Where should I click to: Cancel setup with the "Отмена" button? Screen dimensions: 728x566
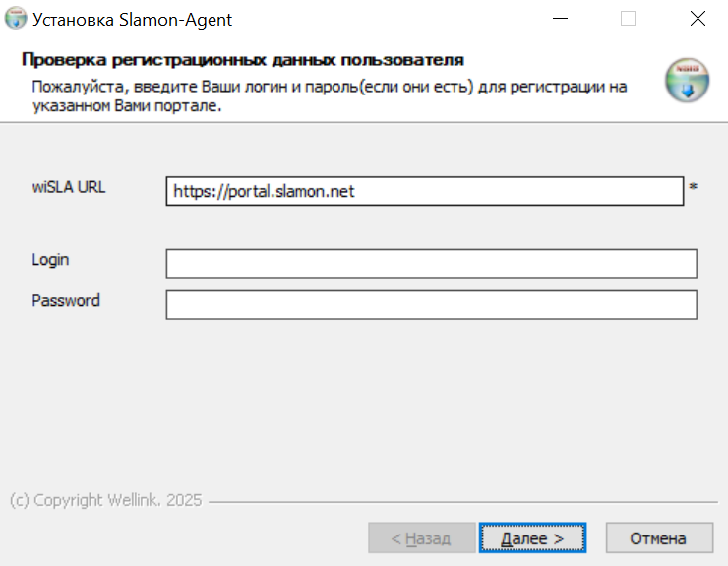[x=658, y=538]
